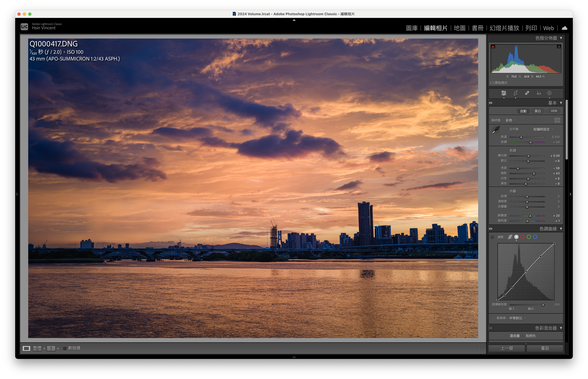Viewport: 588px width, 379px height.
Task: Toggle visibility eye of 基本 panel
Action: tap(491, 103)
